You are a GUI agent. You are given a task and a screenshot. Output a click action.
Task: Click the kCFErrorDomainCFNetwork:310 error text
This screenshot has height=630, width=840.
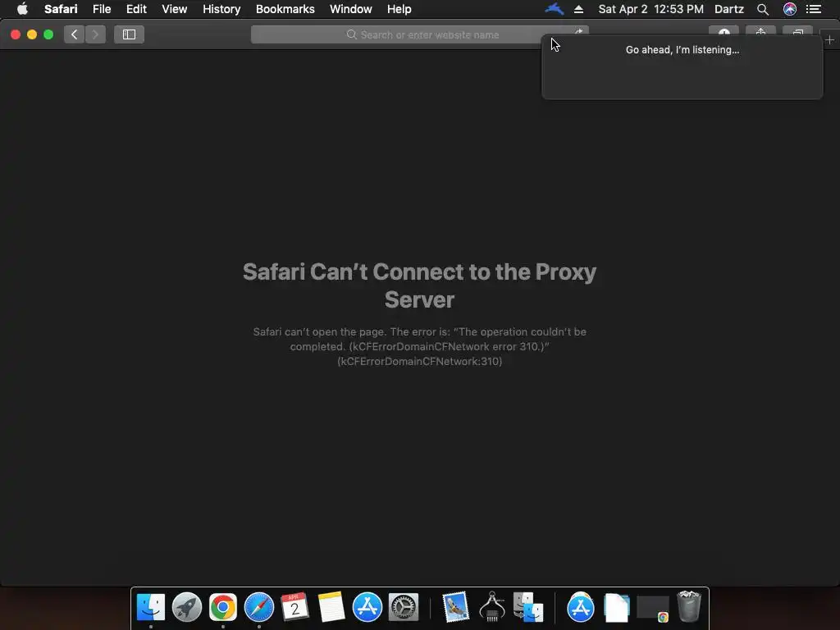click(419, 361)
